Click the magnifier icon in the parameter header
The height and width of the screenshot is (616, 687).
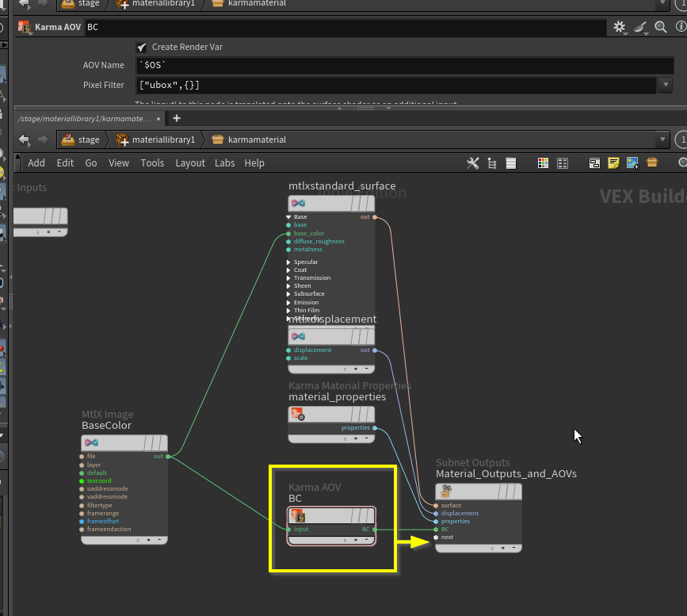coord(661,27)
